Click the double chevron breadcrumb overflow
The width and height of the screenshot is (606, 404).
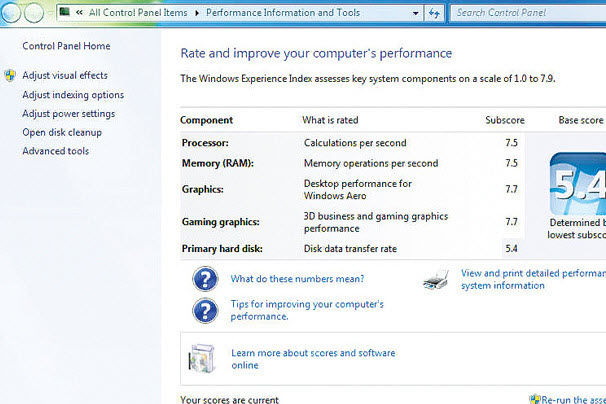click(x=79, y=13)
